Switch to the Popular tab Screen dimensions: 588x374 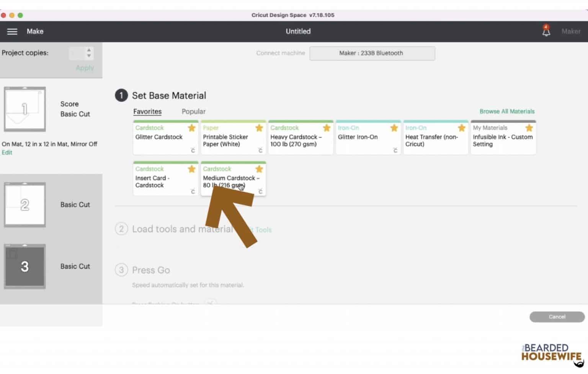(193, 112)
